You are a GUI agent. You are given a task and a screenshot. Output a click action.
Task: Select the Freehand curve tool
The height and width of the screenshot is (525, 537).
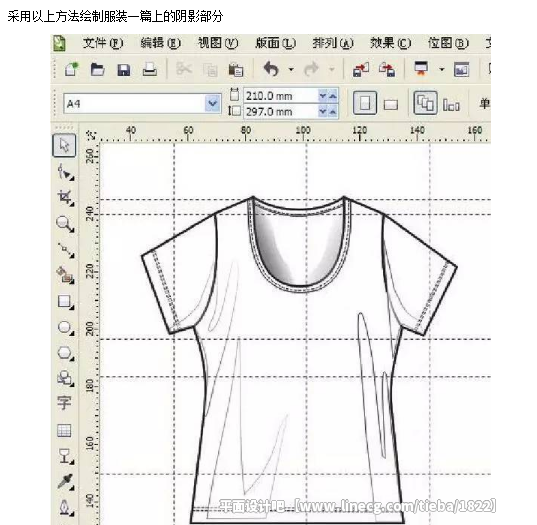tap(65, 250)
